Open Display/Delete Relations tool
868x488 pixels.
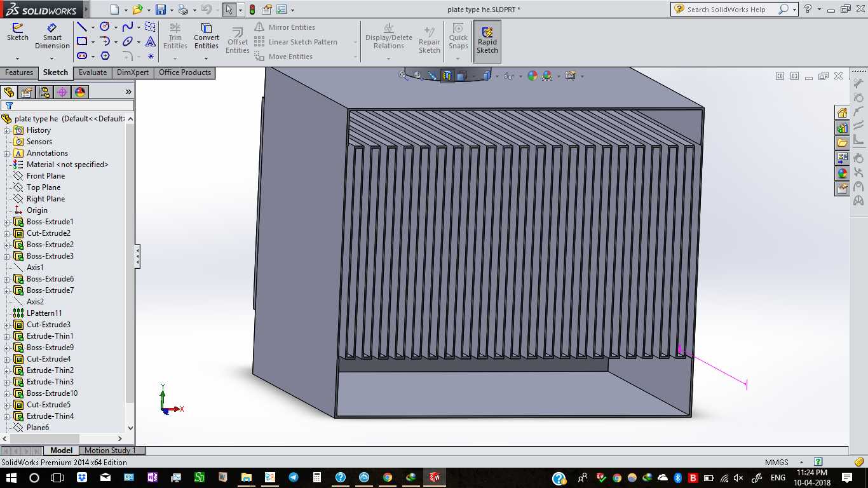389,36
